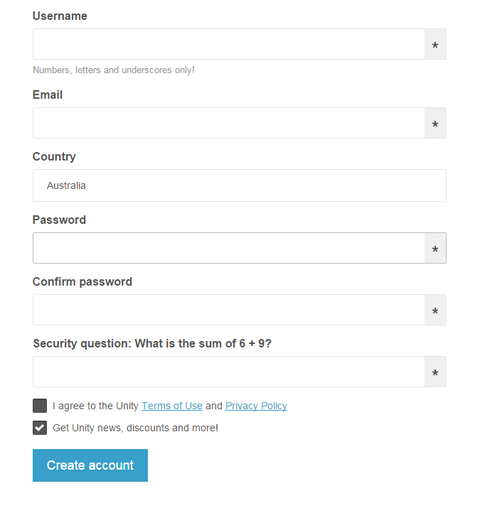Open the Terms of Use link

[172, 406]
